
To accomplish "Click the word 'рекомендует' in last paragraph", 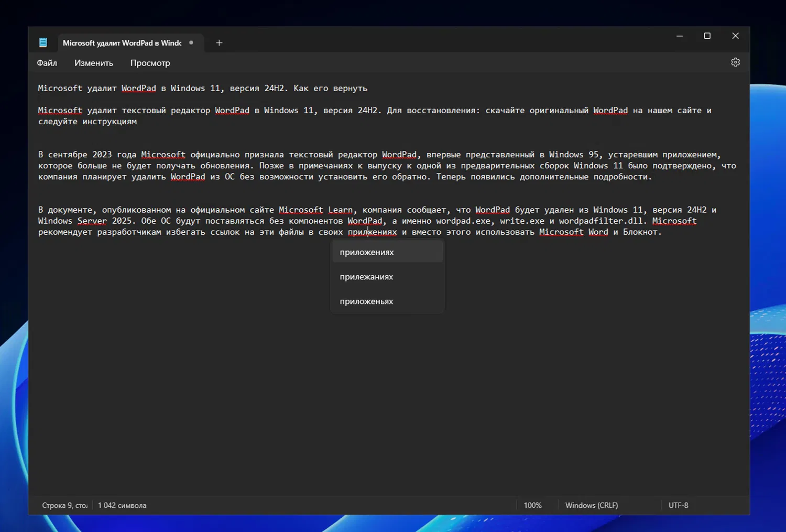I will [x=65, y=232].
